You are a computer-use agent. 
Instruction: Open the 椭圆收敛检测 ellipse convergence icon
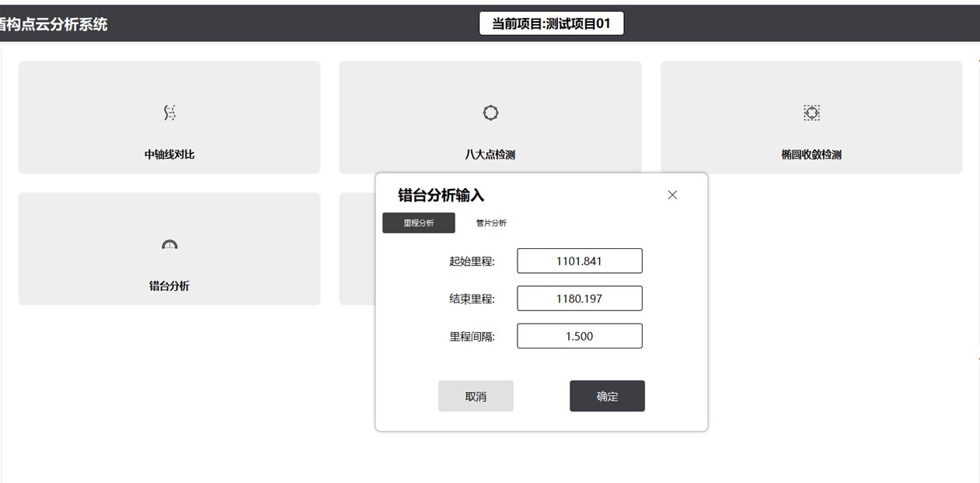[x=811, y=113]
